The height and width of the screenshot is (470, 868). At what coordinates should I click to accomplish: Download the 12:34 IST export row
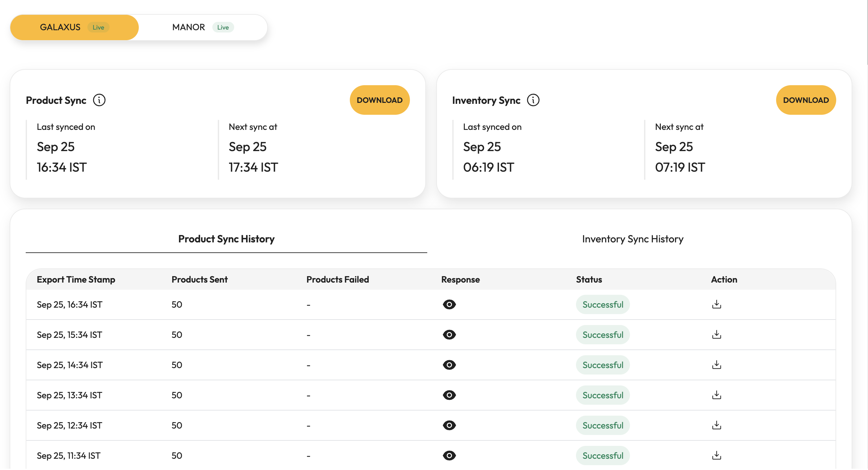716,426
